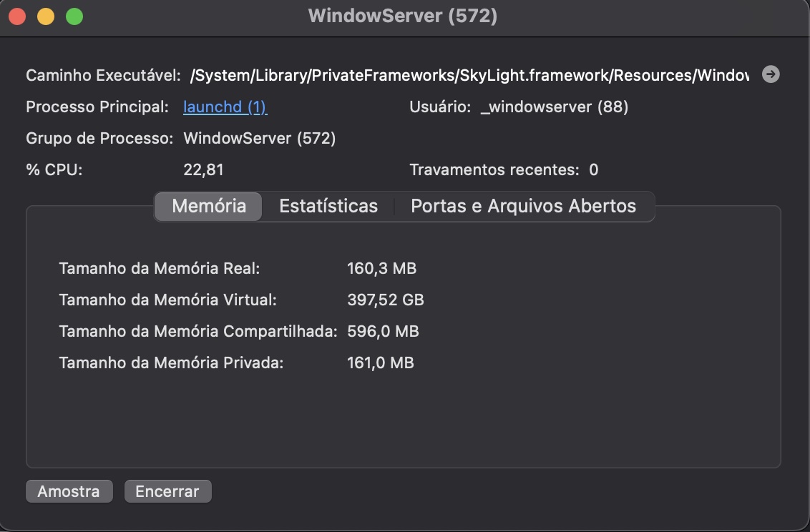Click the Tamanho da Memória Privada value

(381, 363)
